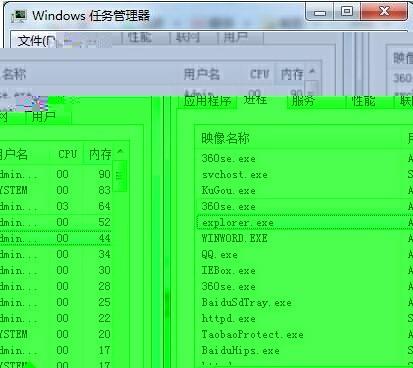Click the memory value 20
The image size is (413, 368).
[104, 334]
